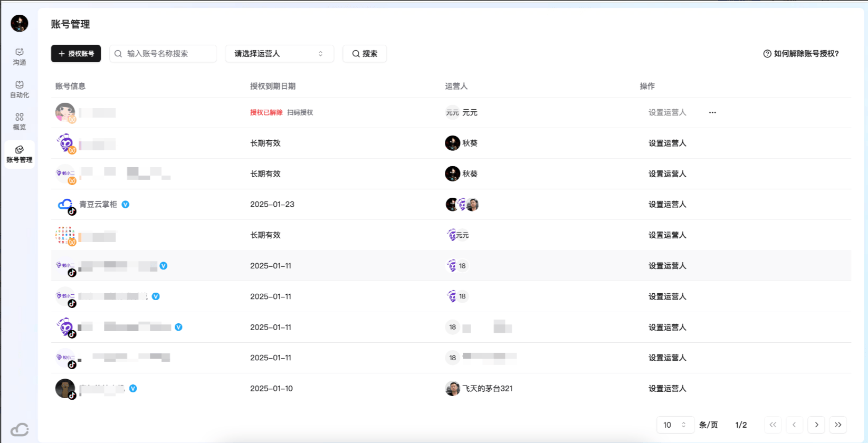Click the 元元 元元 operator in first row
Screen dimensions: 868x443
tap(462, 112)
